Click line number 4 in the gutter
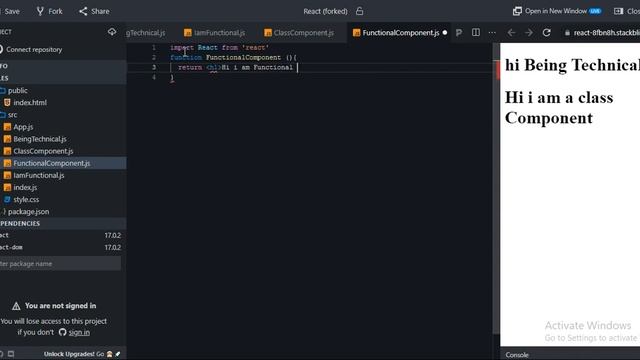The image size is (640, 360). [x=154, y=77]
